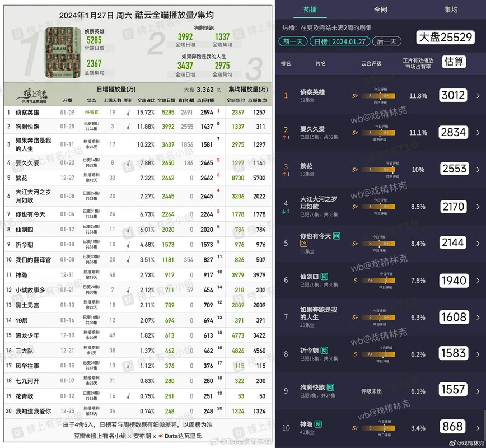This screenshot has height=448, width=486.
Task: Click the update checkmark in 要久久爱 row
Action: pos(128,163)
